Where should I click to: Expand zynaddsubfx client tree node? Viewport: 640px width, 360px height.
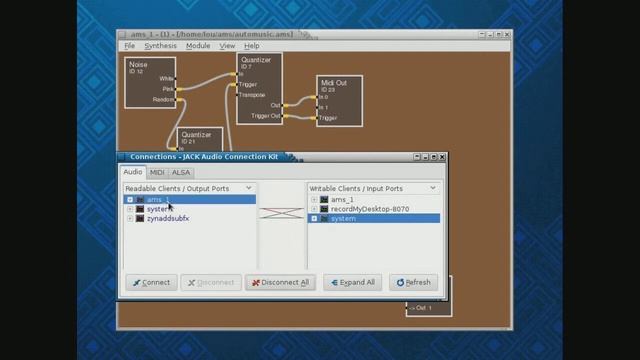pos(130,218)
